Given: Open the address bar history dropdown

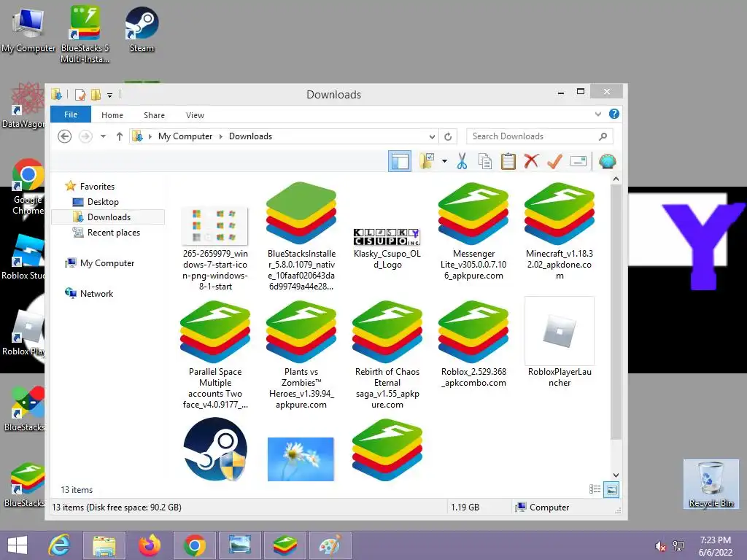Looking at the screenshot, I should click(x=432, y=136).
